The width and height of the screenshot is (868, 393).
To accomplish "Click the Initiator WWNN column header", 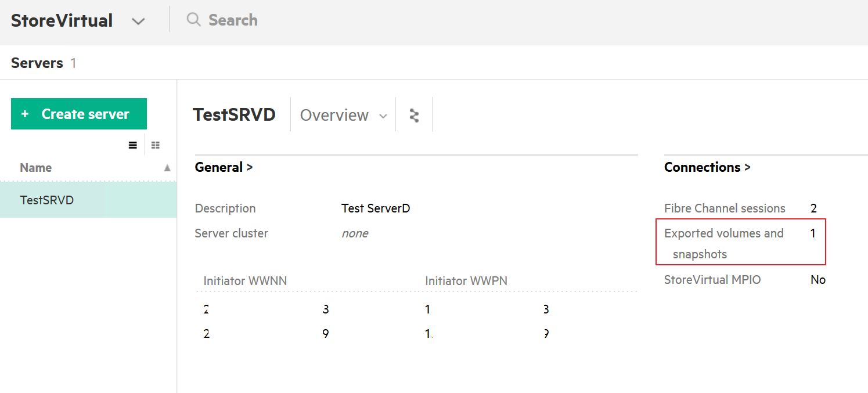I will point(245,281).
